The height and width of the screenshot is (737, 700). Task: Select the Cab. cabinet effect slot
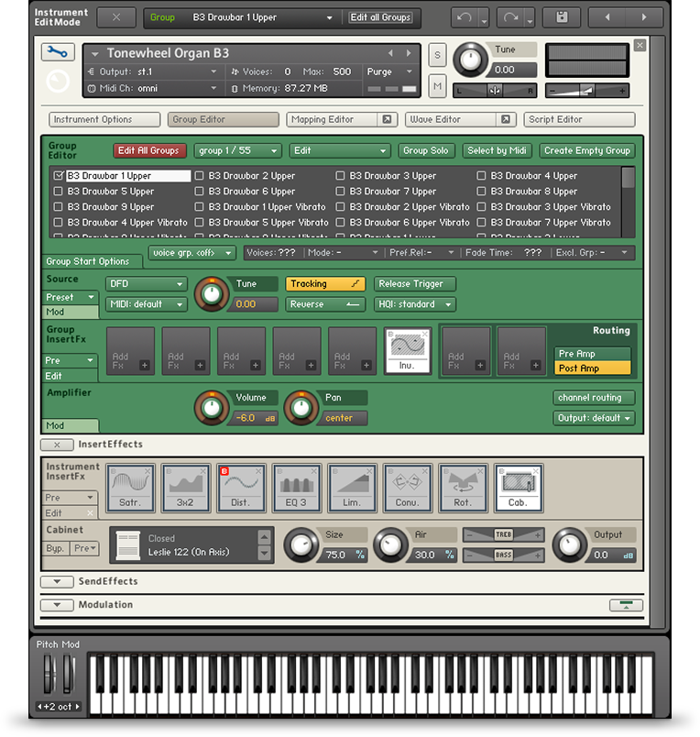519,488
